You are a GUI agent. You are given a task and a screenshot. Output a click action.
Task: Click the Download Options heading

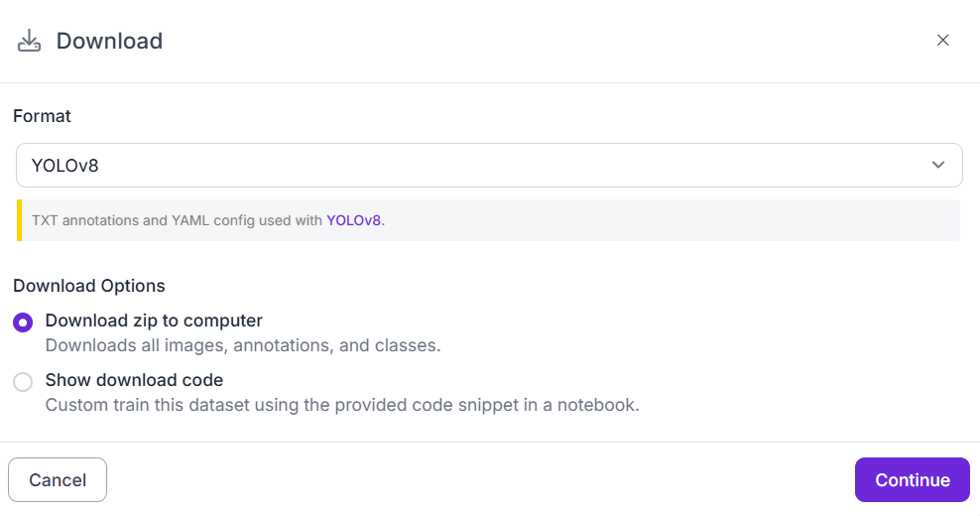click(x=88, y=285)
